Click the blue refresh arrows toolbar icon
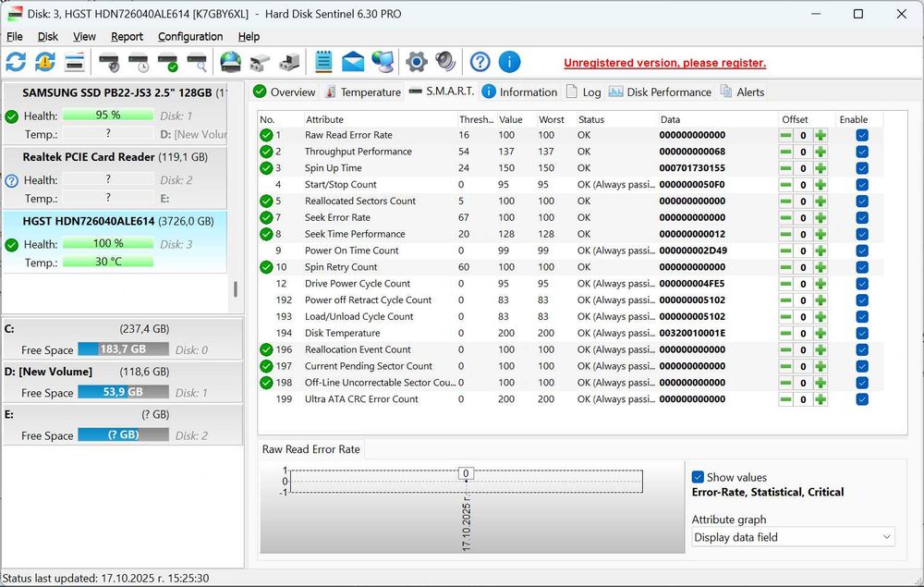 click(16, 62)
